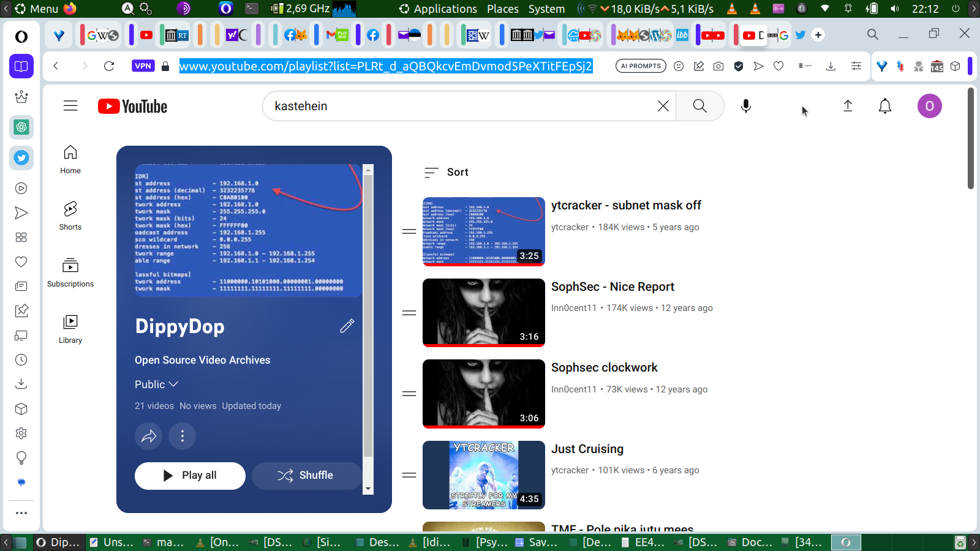980x551 pixels.
Task: Open Opera workspaces icon in the sidebar
Action: pyautogui.click(x=21, y=66)
